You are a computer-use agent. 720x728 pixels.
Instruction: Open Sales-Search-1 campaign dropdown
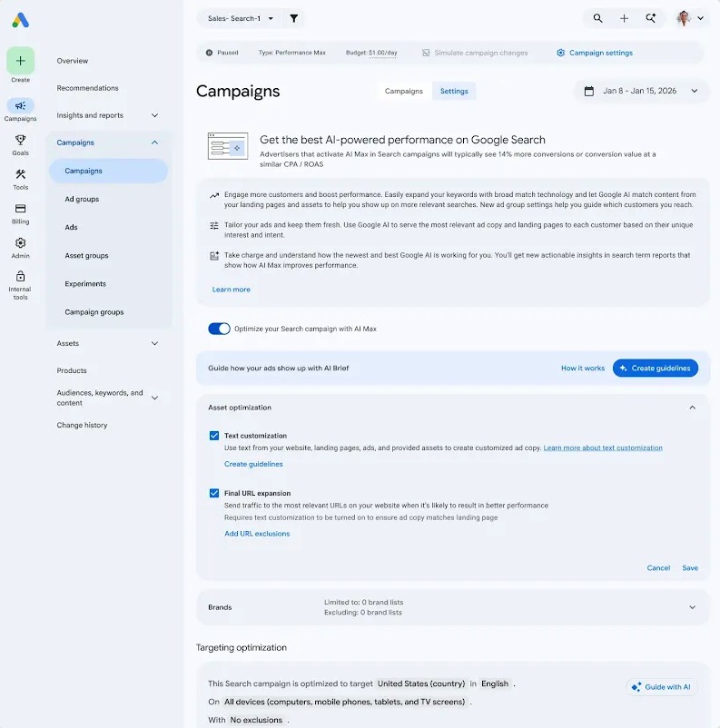coord(241,18)
